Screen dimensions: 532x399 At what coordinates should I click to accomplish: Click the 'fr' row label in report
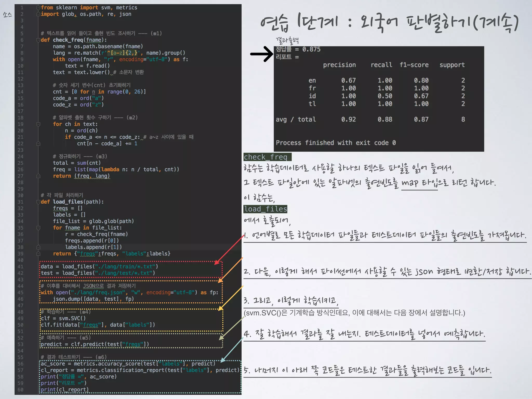click(312, 88)
